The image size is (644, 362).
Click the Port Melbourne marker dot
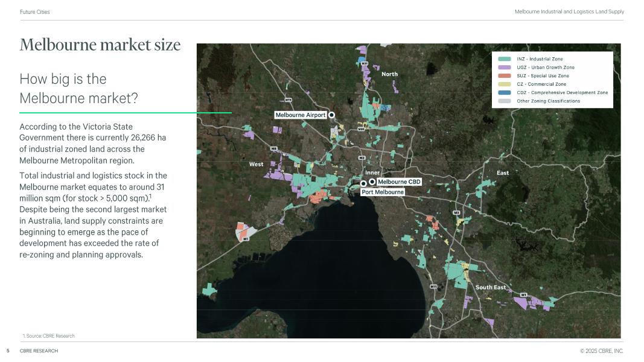pyautogui.click(x=363, y=183)
